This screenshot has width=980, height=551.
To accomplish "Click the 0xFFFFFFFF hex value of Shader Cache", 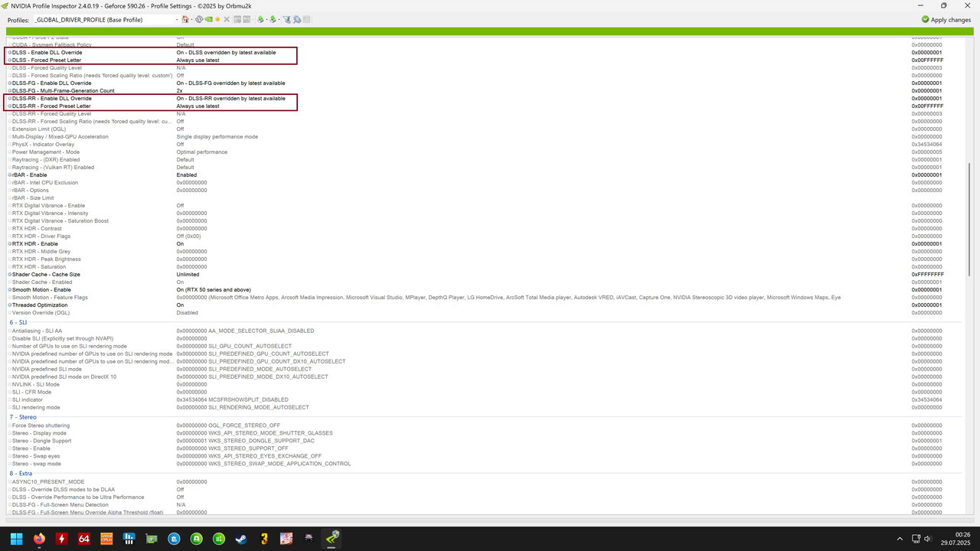I will pyautogui.click(x=927, y=275).
